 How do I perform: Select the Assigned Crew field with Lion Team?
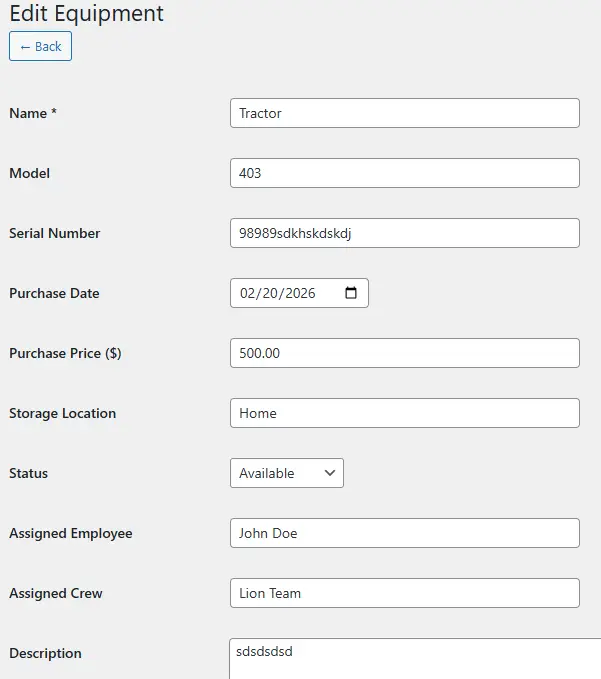click(404, 593)
